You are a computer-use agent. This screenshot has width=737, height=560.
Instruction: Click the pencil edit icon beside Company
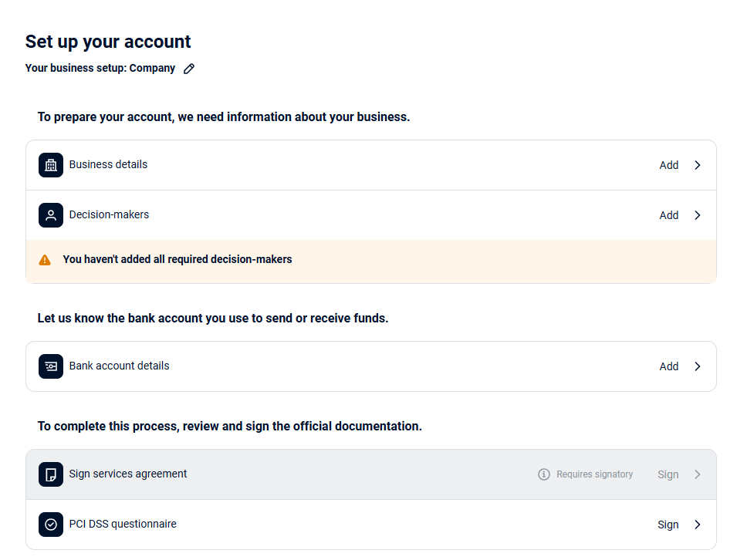coord(189,69)
